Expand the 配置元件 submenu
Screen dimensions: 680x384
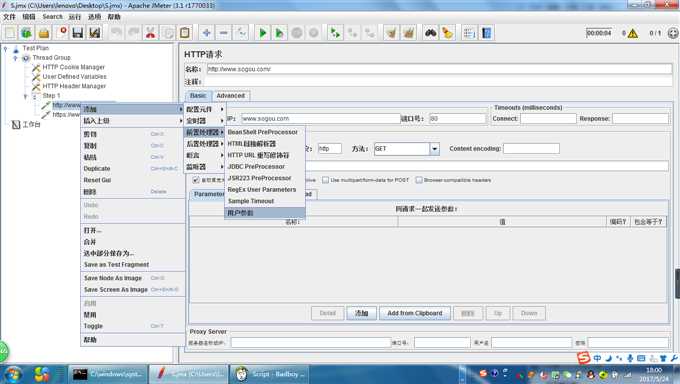[x=205, y=109]
